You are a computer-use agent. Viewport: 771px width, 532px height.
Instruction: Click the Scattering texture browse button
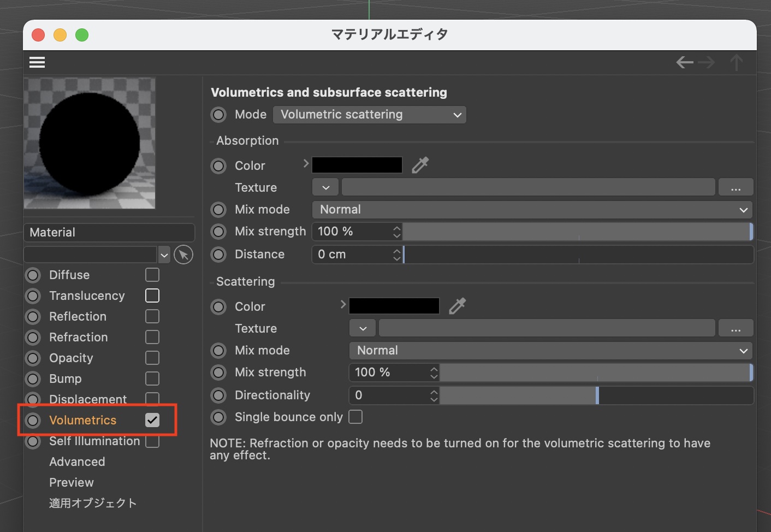click(736, 328)
